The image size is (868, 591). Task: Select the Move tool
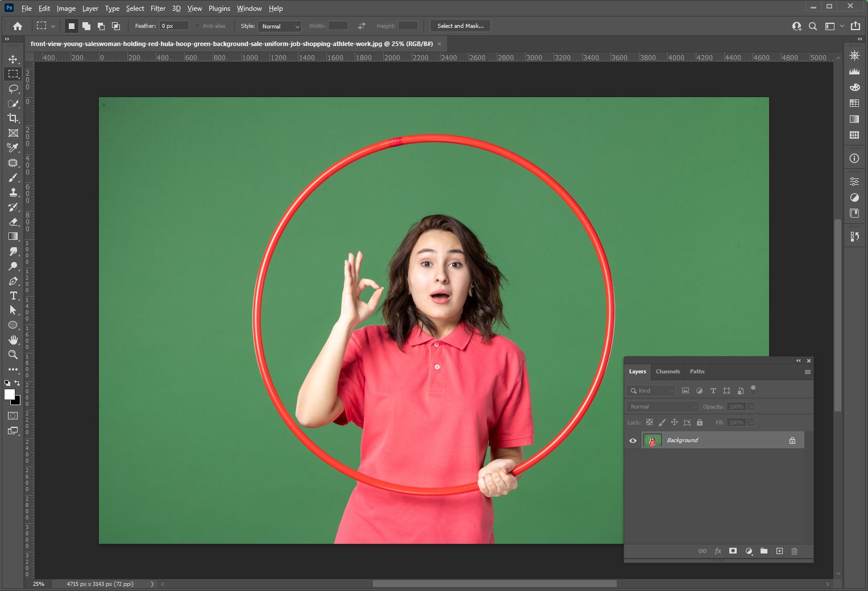13,59
